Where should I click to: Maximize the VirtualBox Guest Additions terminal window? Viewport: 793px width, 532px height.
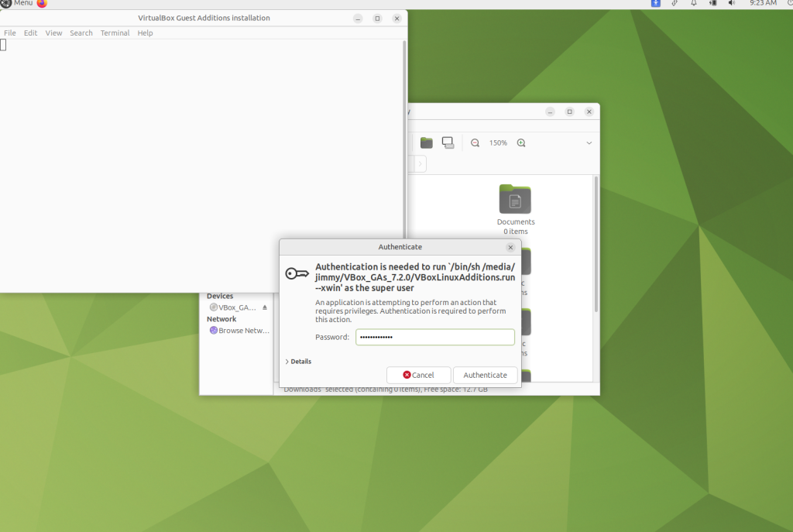click(x=377, y=19)
